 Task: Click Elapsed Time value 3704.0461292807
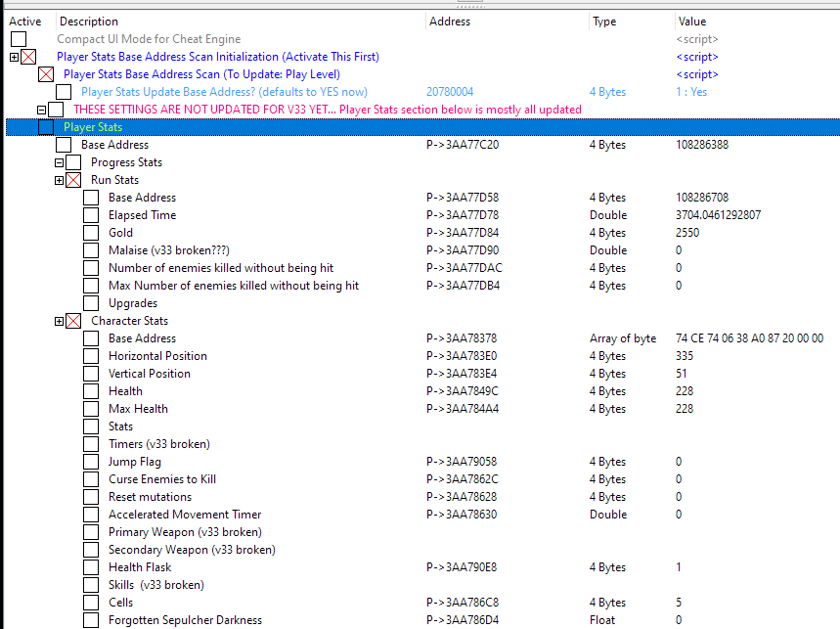(x=719, y=215)
